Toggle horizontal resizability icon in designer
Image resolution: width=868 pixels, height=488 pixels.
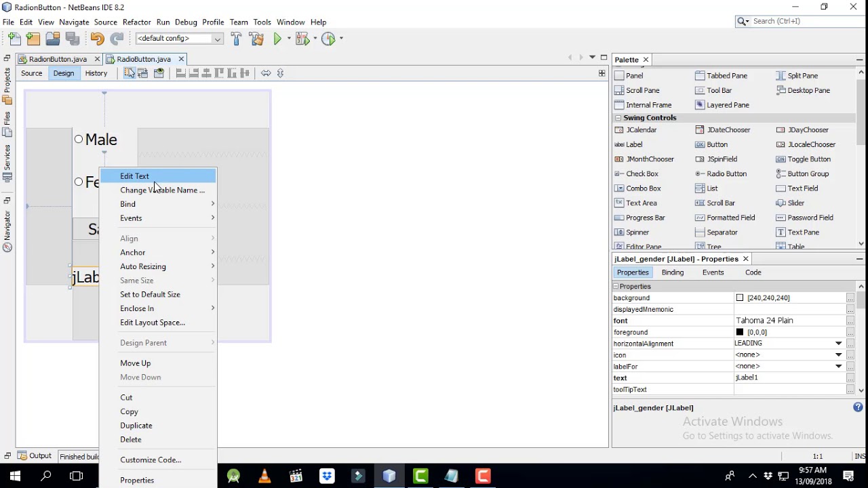point(266,73)
